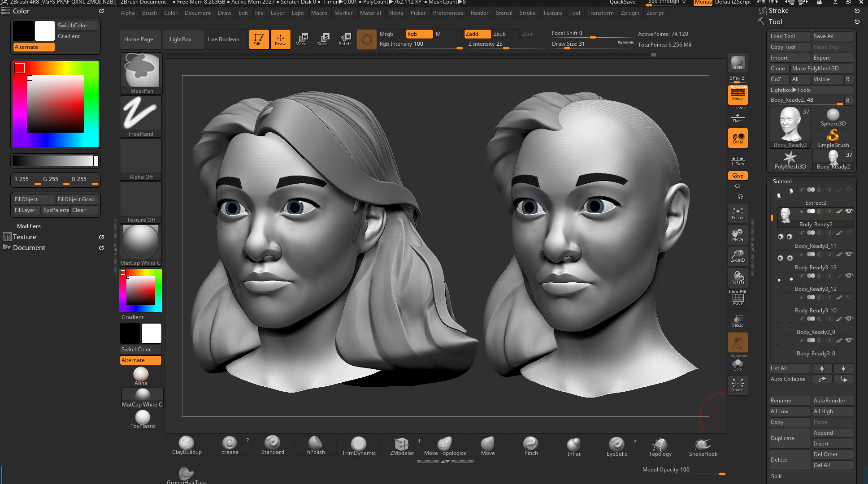Expand the Split section
Viewport: 868px width, 484px height.
point(777,476)
